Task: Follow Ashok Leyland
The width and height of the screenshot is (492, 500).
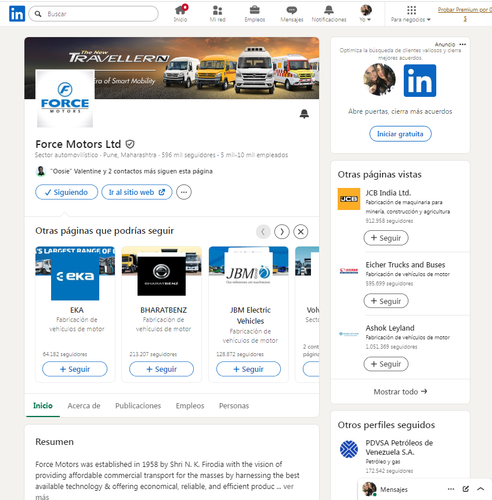Action: [386, 364]
